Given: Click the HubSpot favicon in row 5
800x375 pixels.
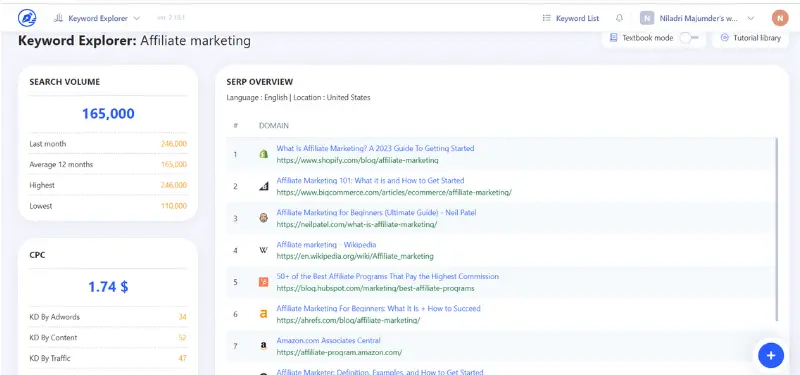Looking at the screenshot, I should [x=263, y=282].
